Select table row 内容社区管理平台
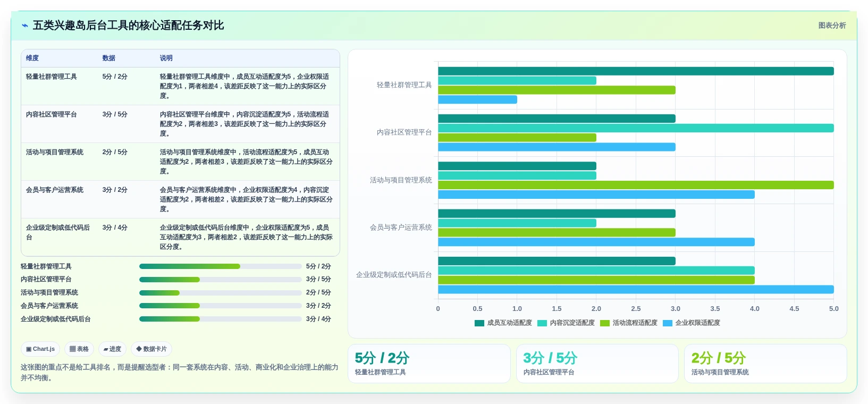Screen dimensions: 868x404 click(180, 124)
